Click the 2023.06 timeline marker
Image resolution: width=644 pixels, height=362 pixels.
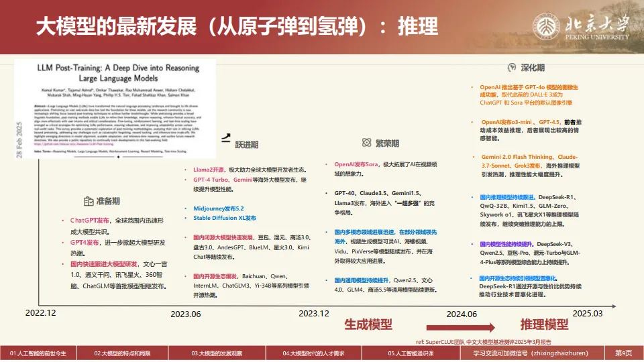pos(186,314)
